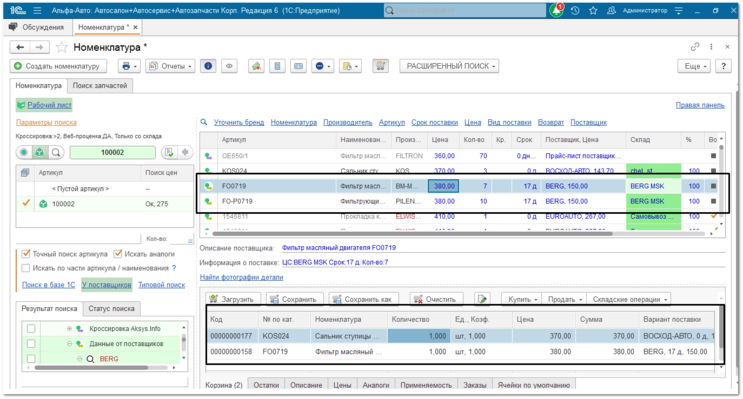Image resolution: width=743 pixels, height=399 pixels.
Task: Click the magnifier icon before Уточнить бренд
Action: pyautogui.click(x=204, y=122)
